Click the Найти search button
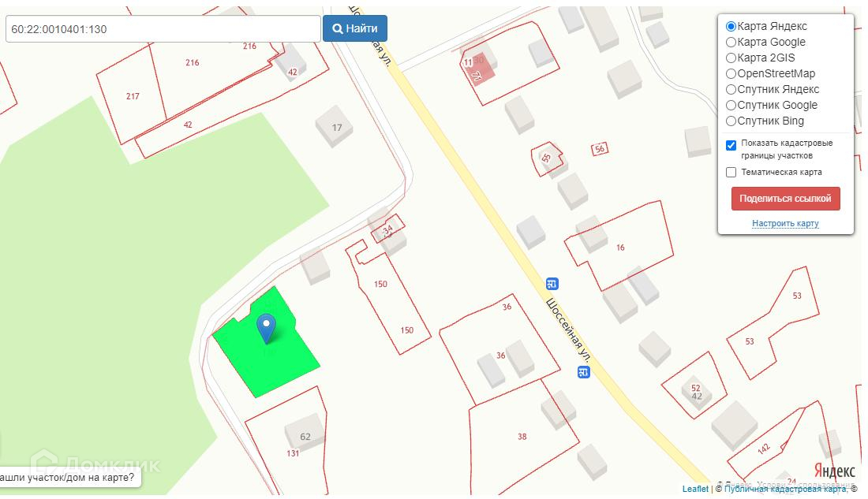Image resolution: width=868 pixels, height=499 pixels. [355, 28]
